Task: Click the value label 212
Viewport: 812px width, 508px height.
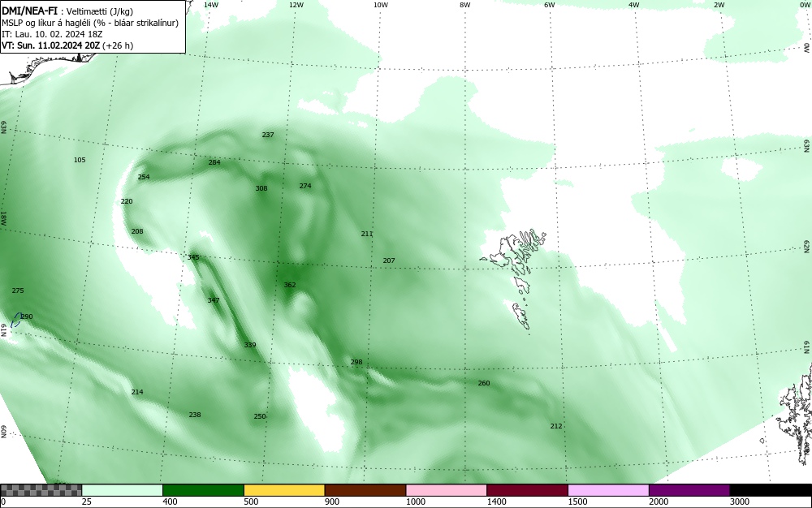Action: pos(556,426)
